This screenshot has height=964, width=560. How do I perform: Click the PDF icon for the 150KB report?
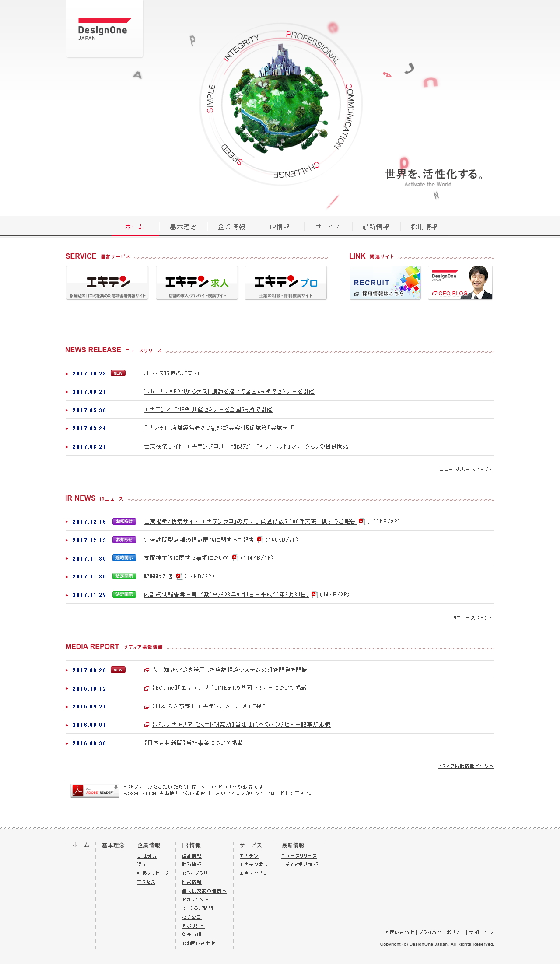pyautogui.click(x=260, y=540)
